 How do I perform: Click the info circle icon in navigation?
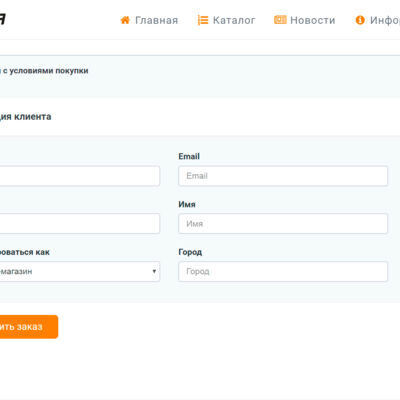point(360,20)
